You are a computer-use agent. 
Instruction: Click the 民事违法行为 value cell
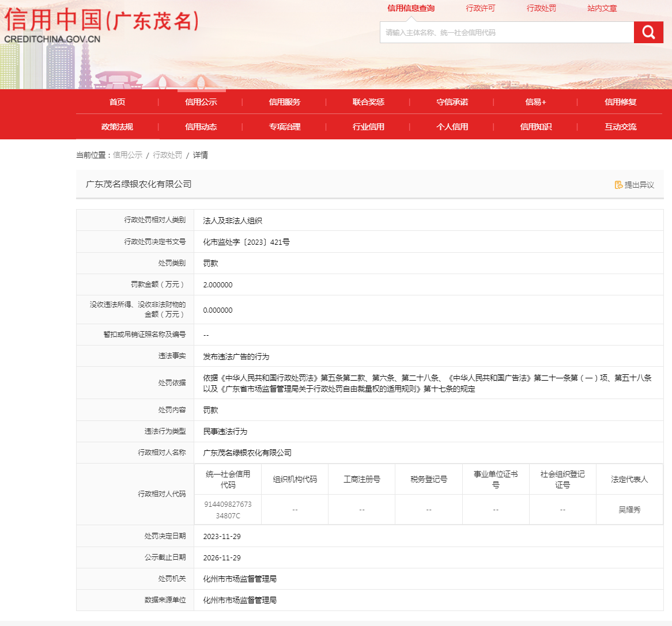click(225, 431)
